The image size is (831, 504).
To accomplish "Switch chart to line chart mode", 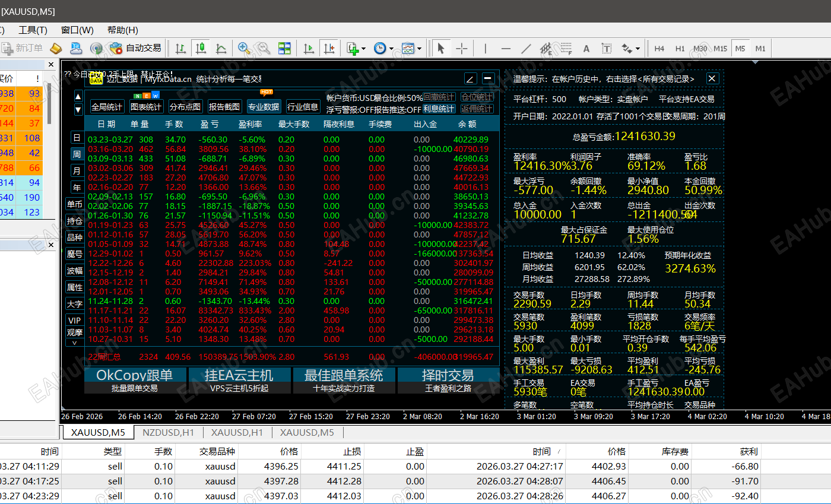I will [x=221, y=48].
